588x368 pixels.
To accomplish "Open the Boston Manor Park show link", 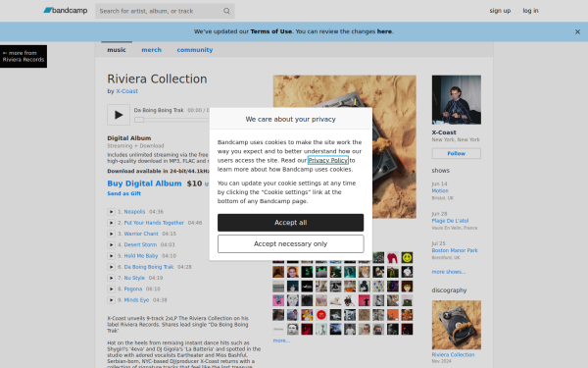I will pyautogui.click(x=455, y=250).
